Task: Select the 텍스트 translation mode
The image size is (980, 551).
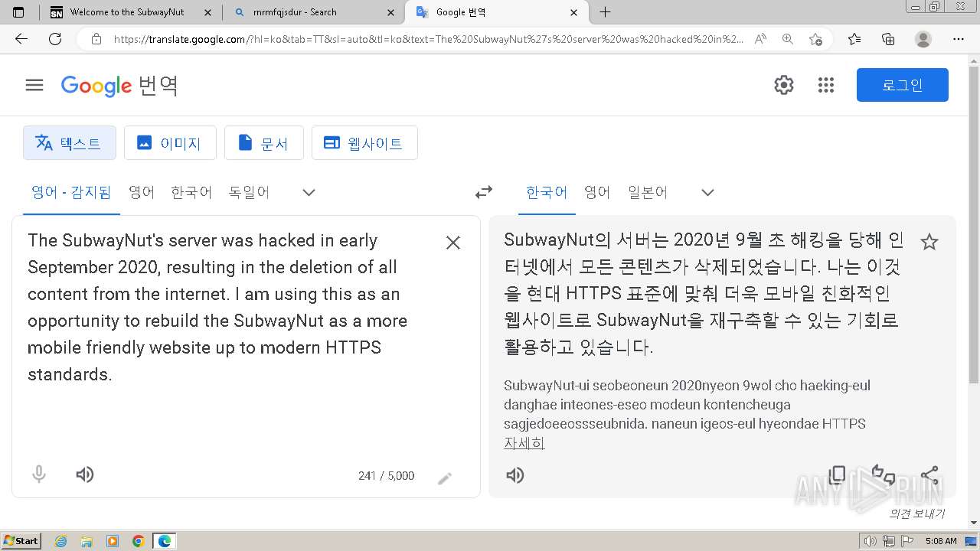Action: (x=70, y=143)
